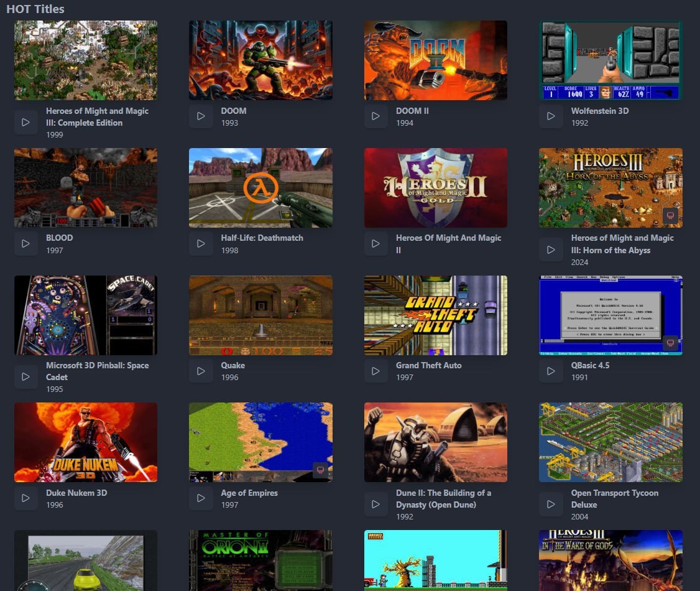Open the Wolfenstein 3D screenshot thumbnail

click(610, 60)
